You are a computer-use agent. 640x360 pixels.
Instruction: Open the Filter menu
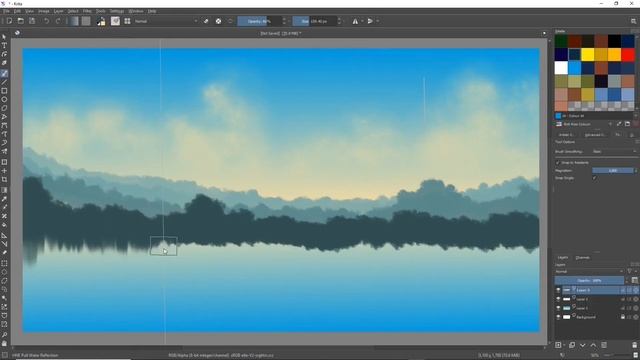[x=87, y=11]
